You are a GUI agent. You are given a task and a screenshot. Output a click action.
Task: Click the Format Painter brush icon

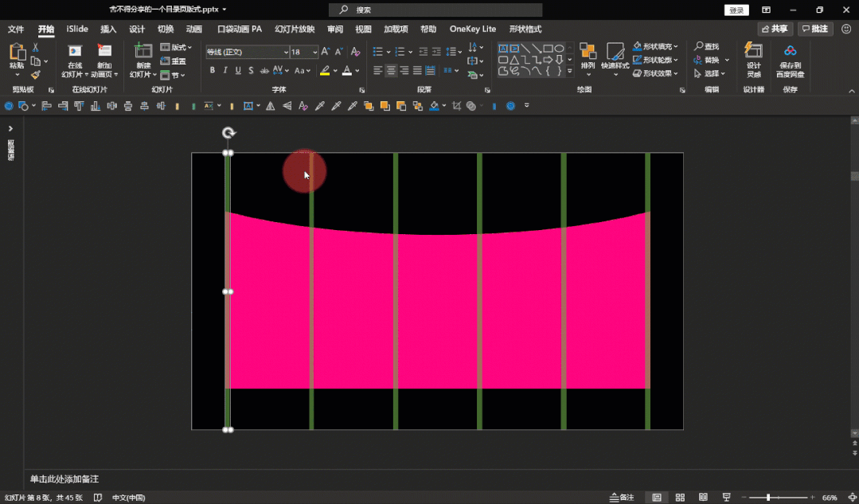(x=36, y=75)
